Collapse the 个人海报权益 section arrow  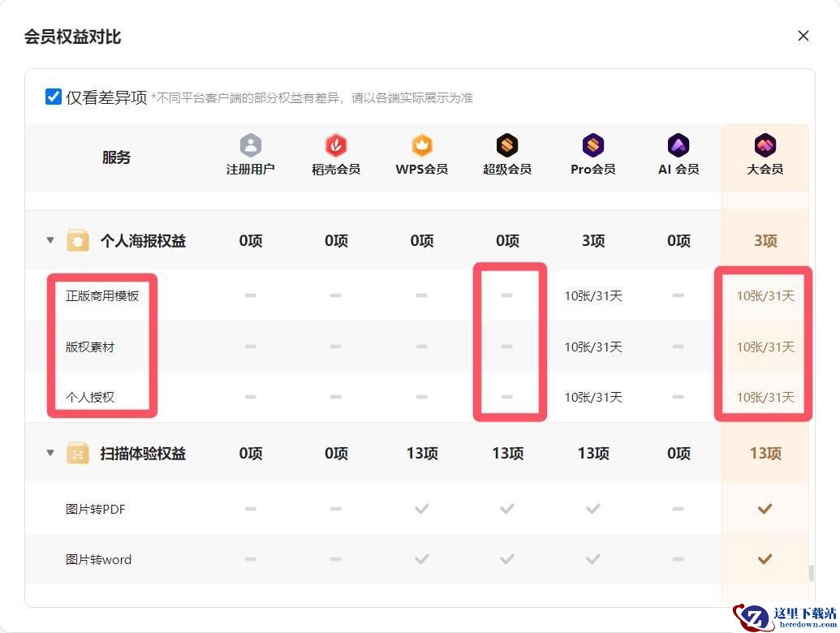[50, 240]
